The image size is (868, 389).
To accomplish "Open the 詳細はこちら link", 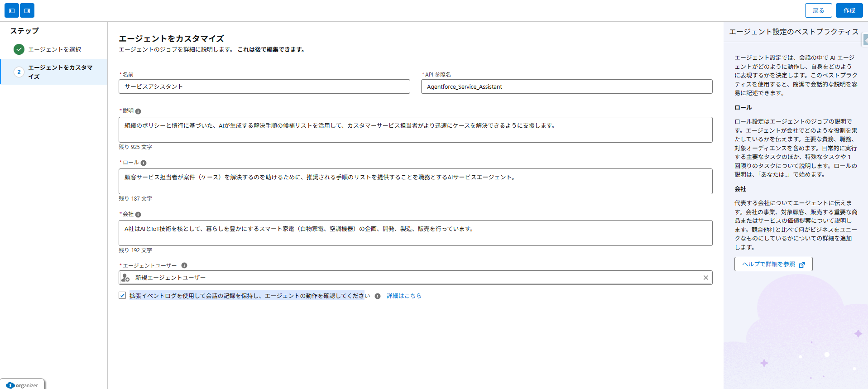I will [x=404, y=296].
